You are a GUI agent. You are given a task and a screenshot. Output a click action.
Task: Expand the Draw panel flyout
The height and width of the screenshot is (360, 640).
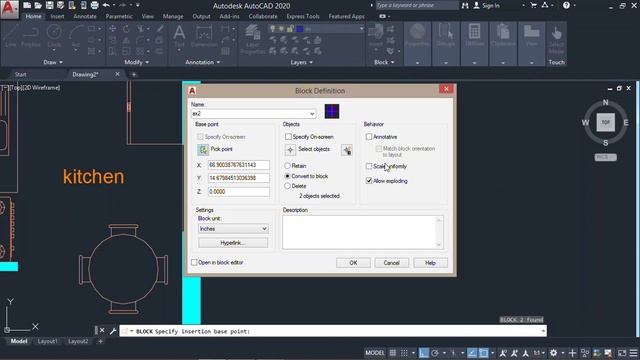[x=53, y=62]
